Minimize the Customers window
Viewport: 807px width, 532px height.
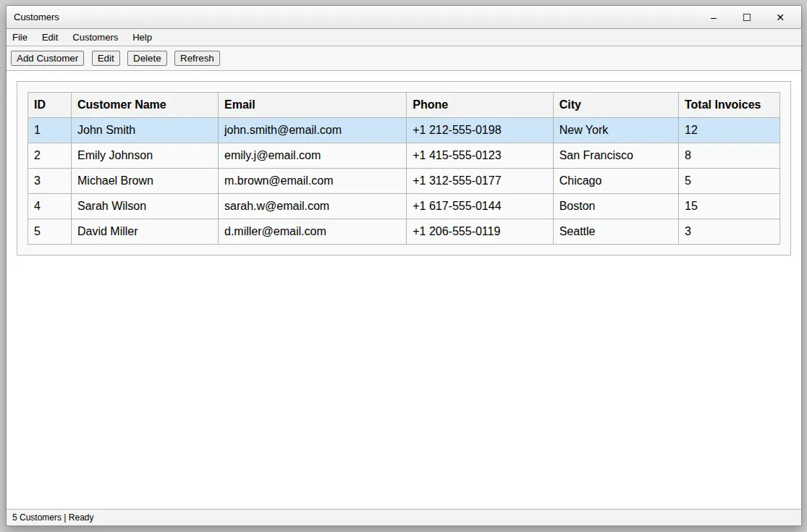point(714,17)
